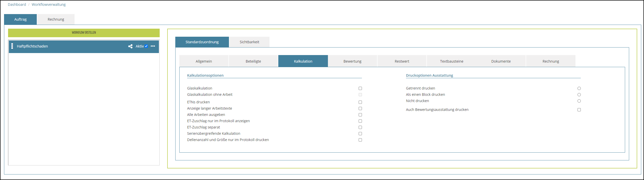The height and width of the screenshot is (180, 644).
Task: Click the Dashboard breadcrumb link
Action: (17, 5)
